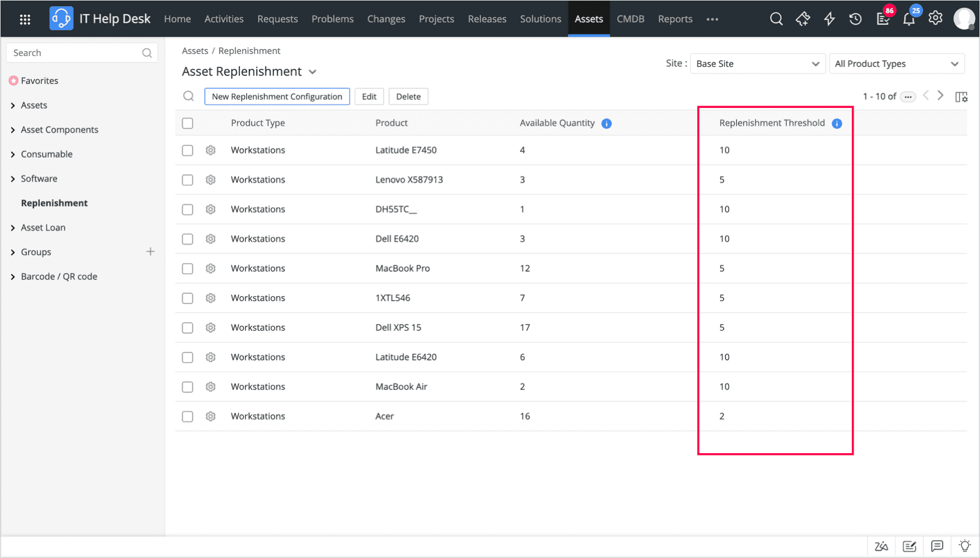Open the quick actions lightning icon
Viewport: 980px width, 558px height.
[829, 19]
